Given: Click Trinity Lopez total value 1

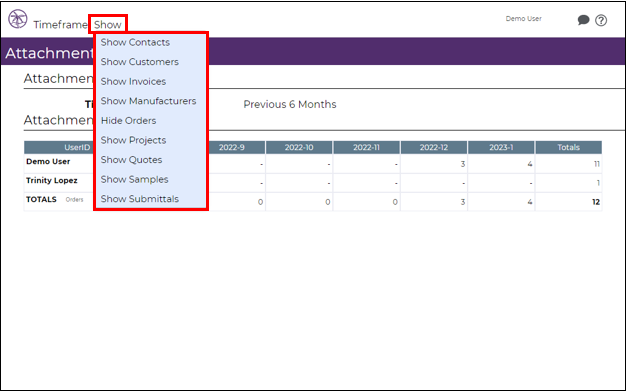Looking at the screenshot, I should [x=598, y=183].
